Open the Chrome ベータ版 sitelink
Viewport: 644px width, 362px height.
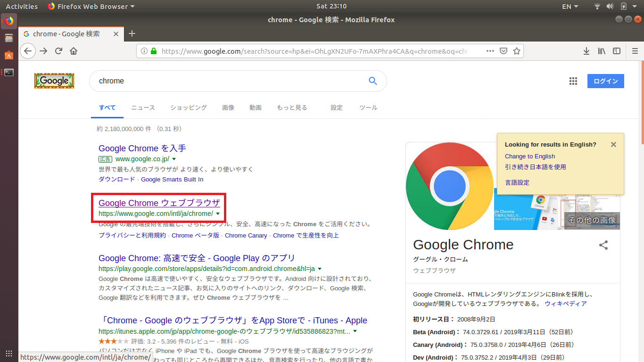tap(195, 235)
